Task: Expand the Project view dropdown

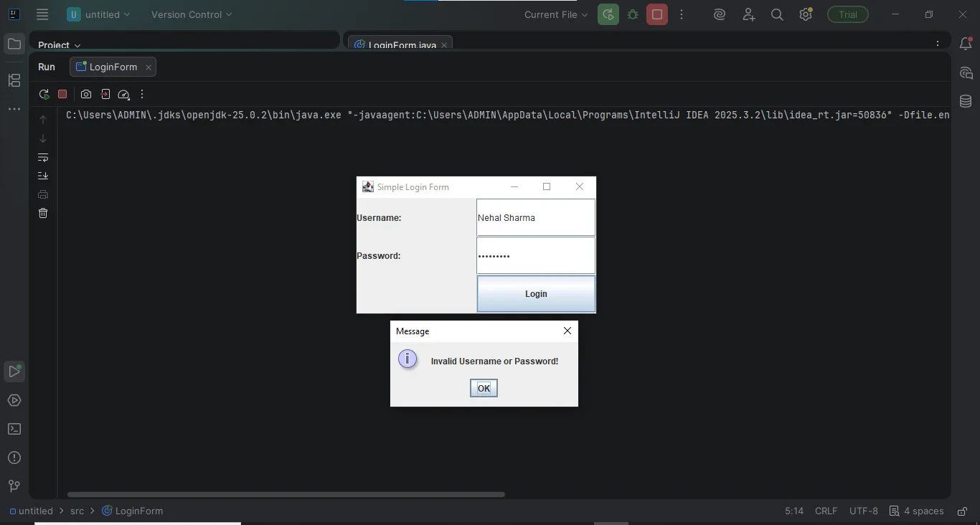Action: pos(60,45)
